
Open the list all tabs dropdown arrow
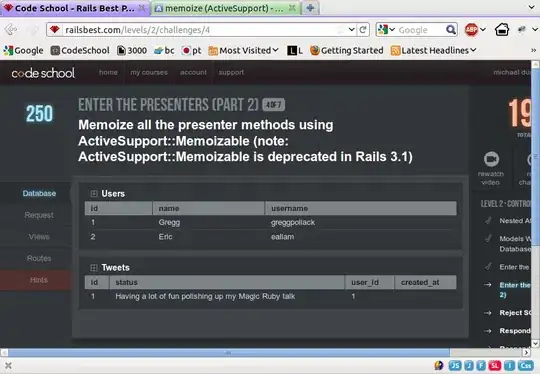[531, 7]
